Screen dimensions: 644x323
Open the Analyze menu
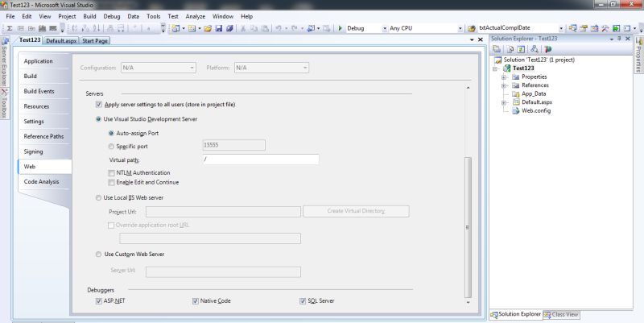(x=196, y=16)
